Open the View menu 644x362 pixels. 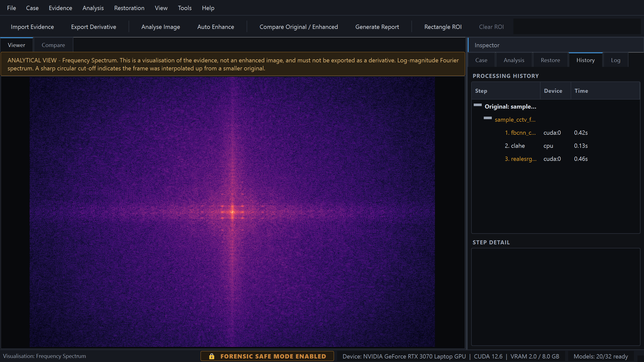161,8
